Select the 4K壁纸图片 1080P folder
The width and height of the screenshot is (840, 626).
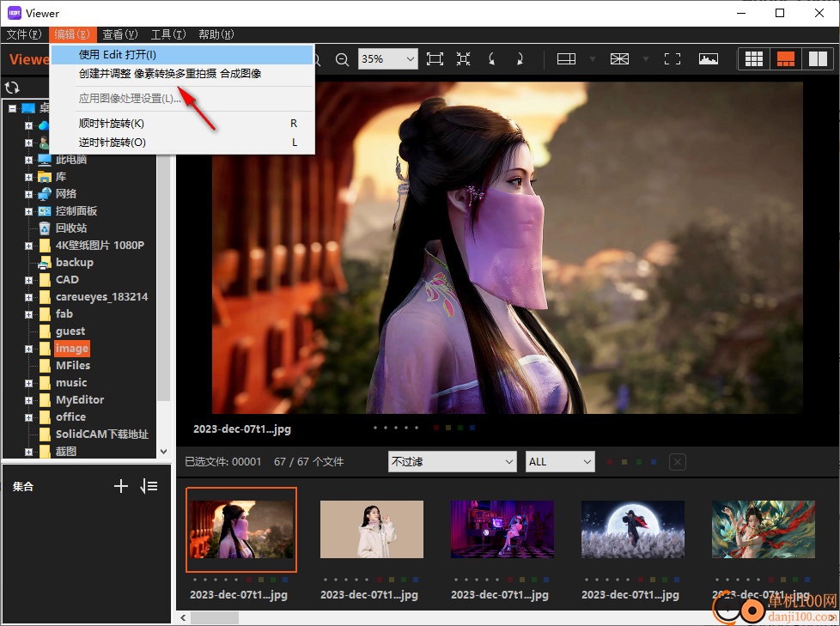100,246
